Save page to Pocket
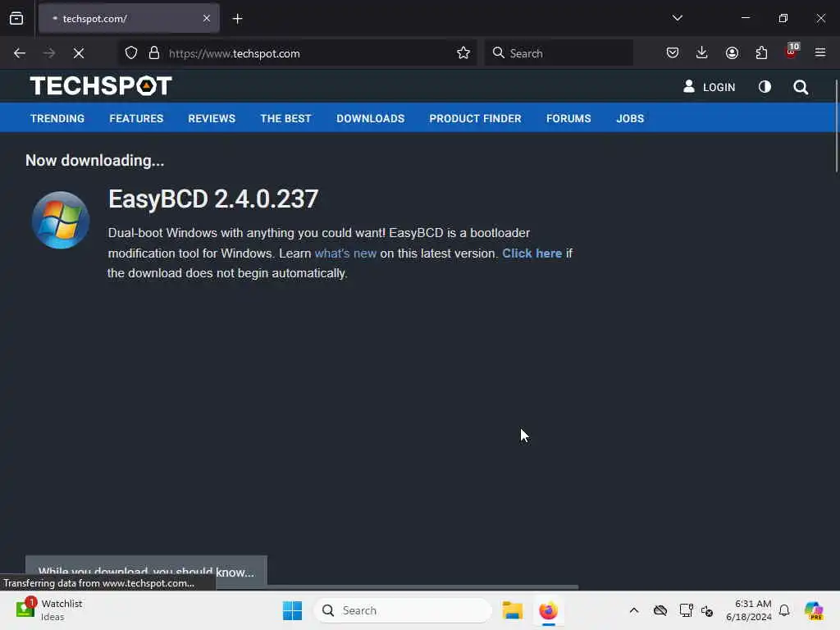 coord(673,53)
